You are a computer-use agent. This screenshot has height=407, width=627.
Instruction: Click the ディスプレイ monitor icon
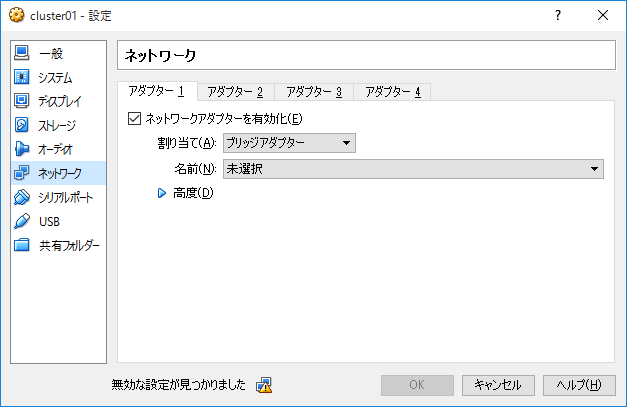(22, 101)
